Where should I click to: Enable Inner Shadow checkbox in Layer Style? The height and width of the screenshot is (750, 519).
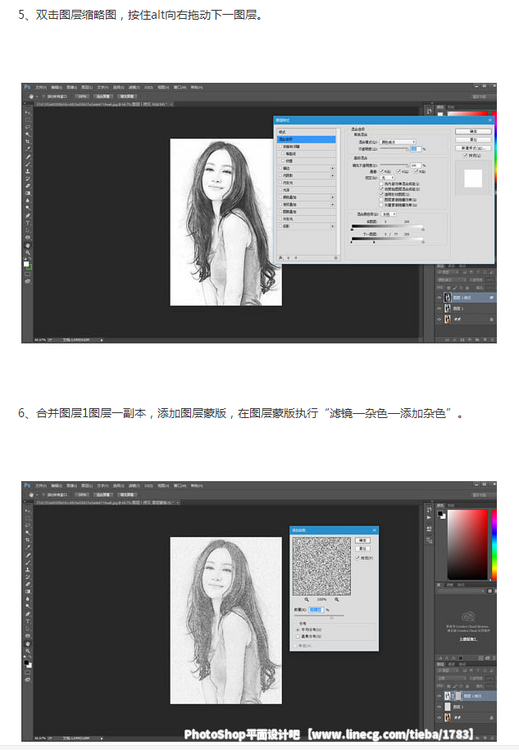pos(280,176)
